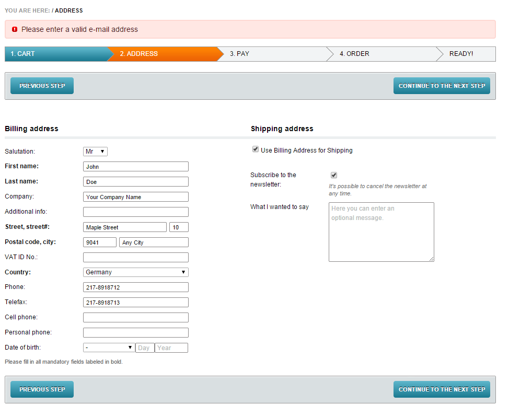Click the Telefax input field

pyautogui.click(x=136, y=303)
